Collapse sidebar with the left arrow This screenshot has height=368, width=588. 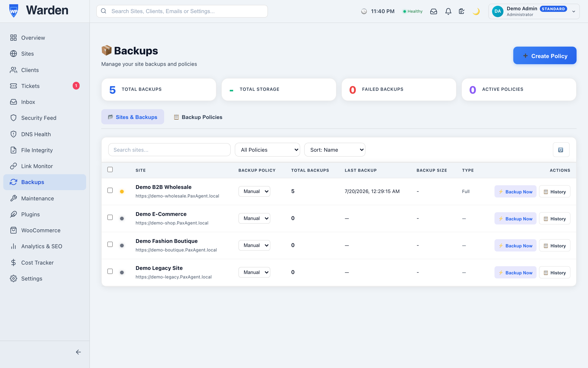click(x=78, y=352)
